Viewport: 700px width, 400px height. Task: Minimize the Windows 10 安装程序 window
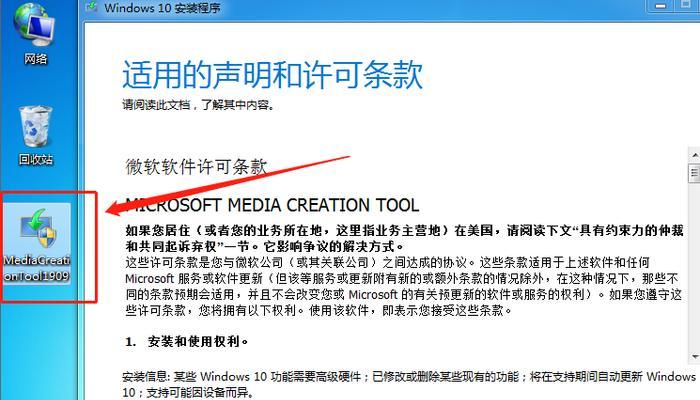click(661, 5)
